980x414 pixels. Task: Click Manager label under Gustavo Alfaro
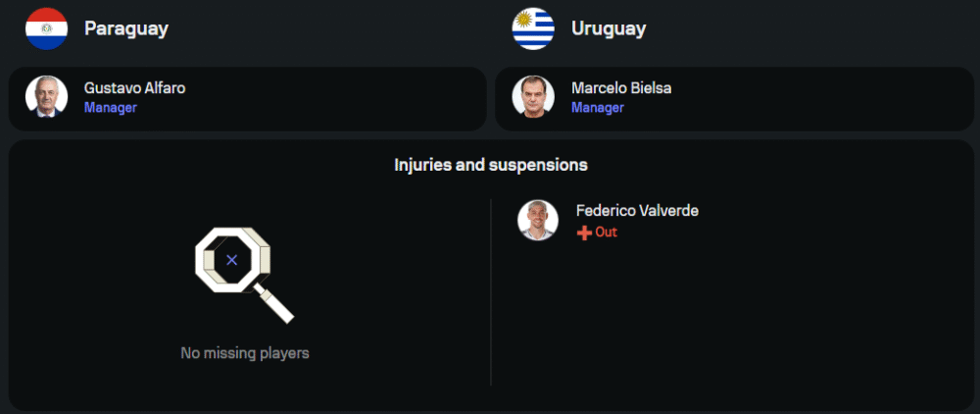110,108
